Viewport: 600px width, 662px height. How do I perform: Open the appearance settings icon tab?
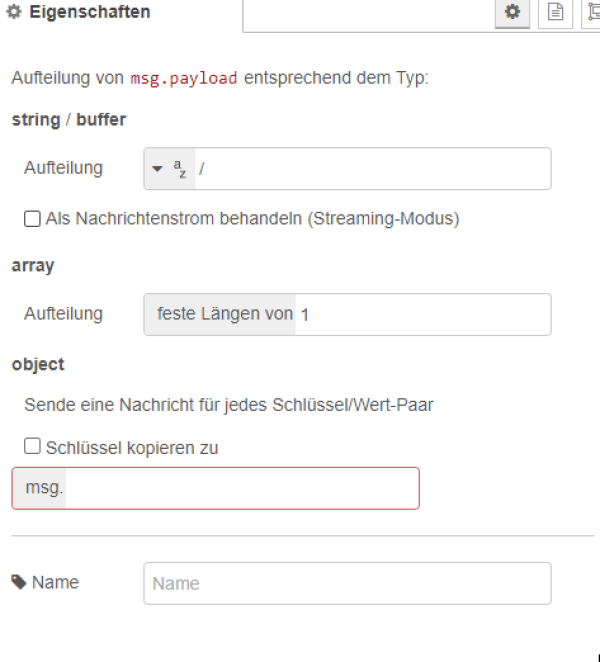tap(591, 13)
